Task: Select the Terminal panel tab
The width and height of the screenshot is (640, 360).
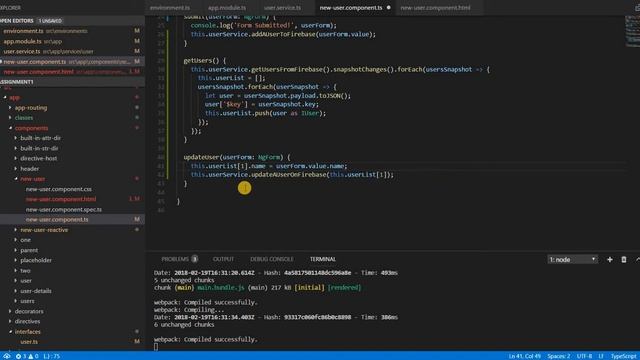Action: click(323, 259)
